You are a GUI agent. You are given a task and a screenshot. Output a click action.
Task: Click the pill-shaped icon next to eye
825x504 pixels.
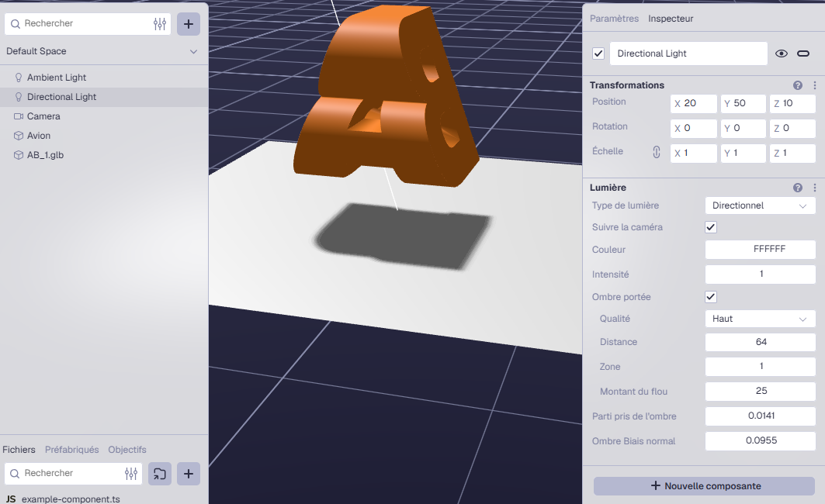coord(803,54)
